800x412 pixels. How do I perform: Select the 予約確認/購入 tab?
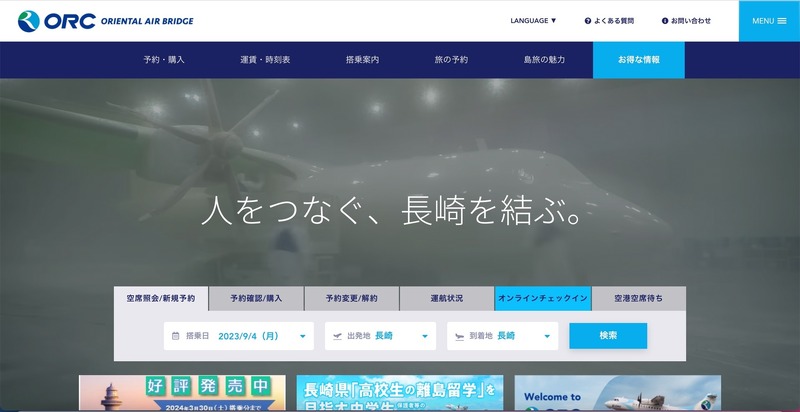tap(256, 298)
